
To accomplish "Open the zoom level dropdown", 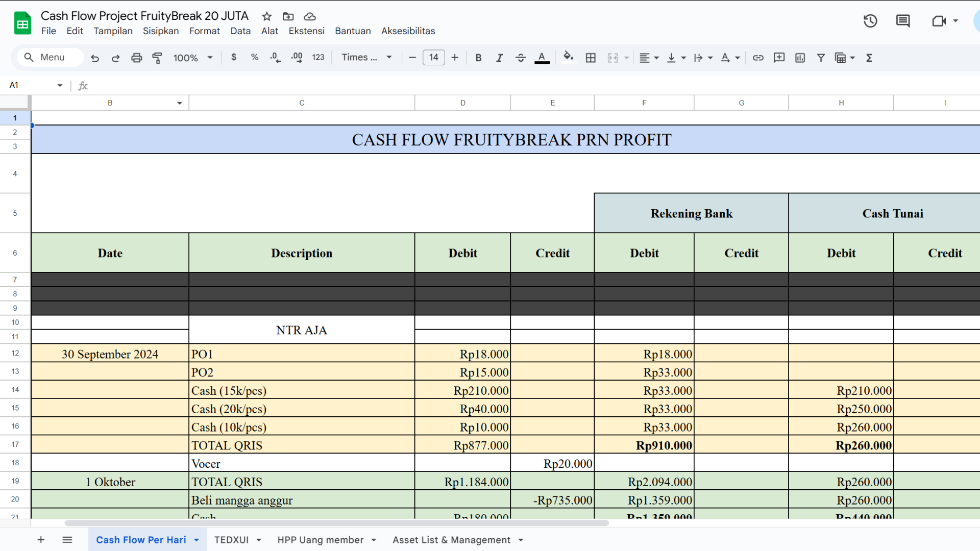I will 192,58.
